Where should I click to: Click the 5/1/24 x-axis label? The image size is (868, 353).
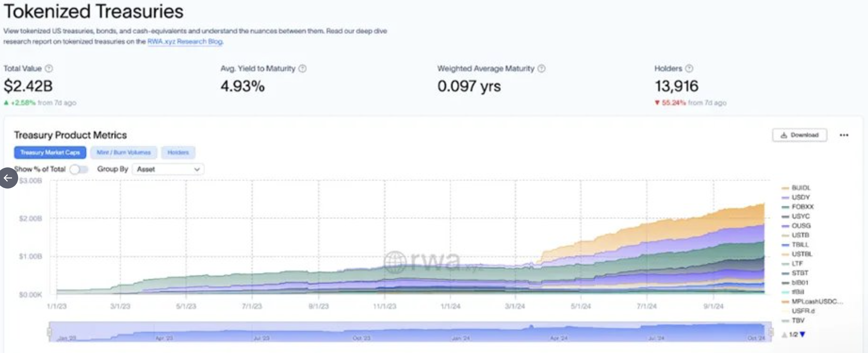click(x=581, y=306)
